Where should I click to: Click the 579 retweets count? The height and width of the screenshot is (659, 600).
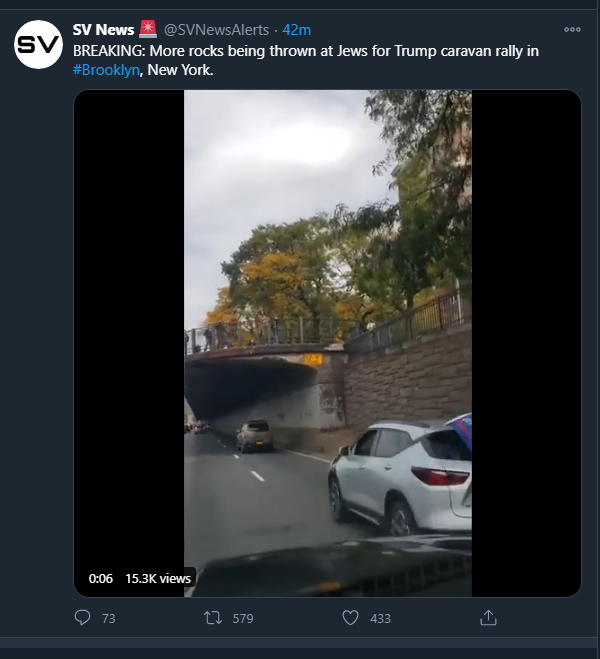243,619
